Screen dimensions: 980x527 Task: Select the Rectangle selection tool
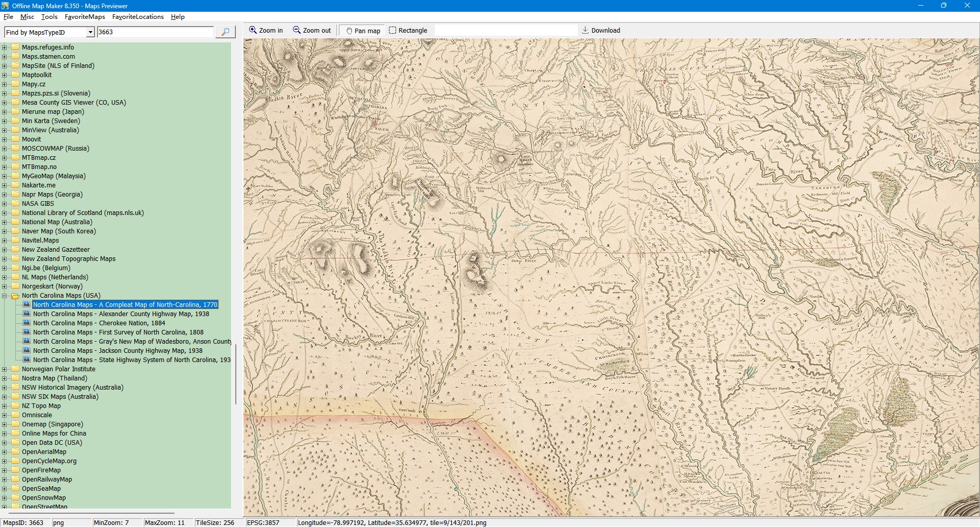[408, 31]
